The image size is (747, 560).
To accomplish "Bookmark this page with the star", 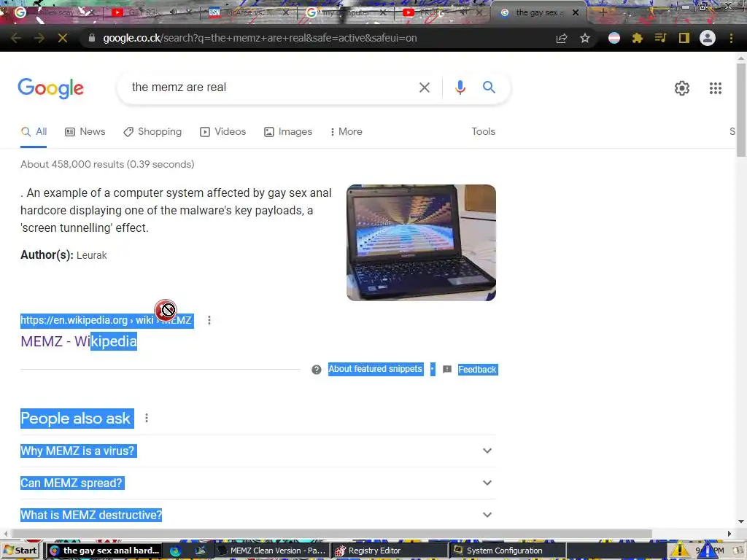I will [585, 38].
